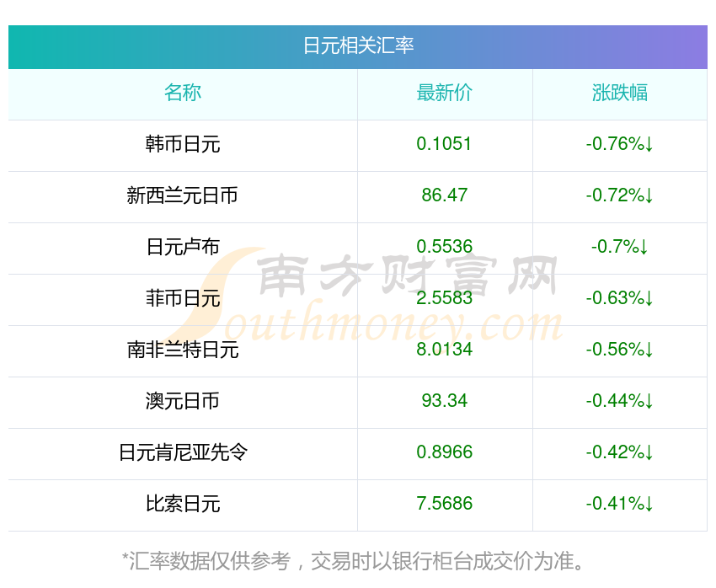
Task: Click the 比索日元 row name
Action: coord(183,504)
